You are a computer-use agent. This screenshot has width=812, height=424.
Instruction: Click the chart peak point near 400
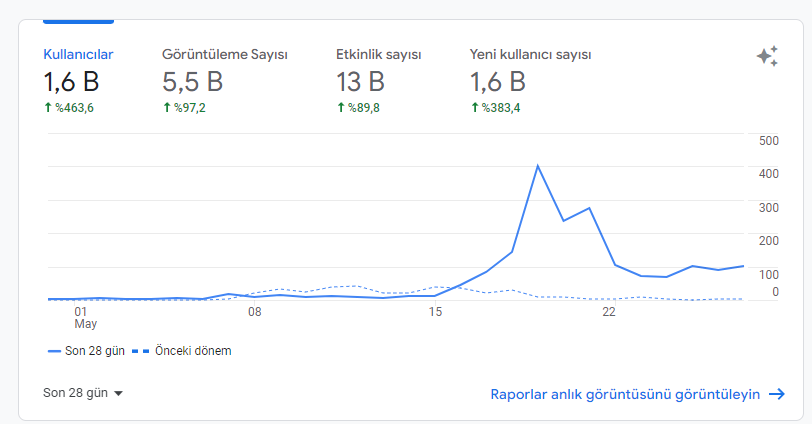[538, 166]
